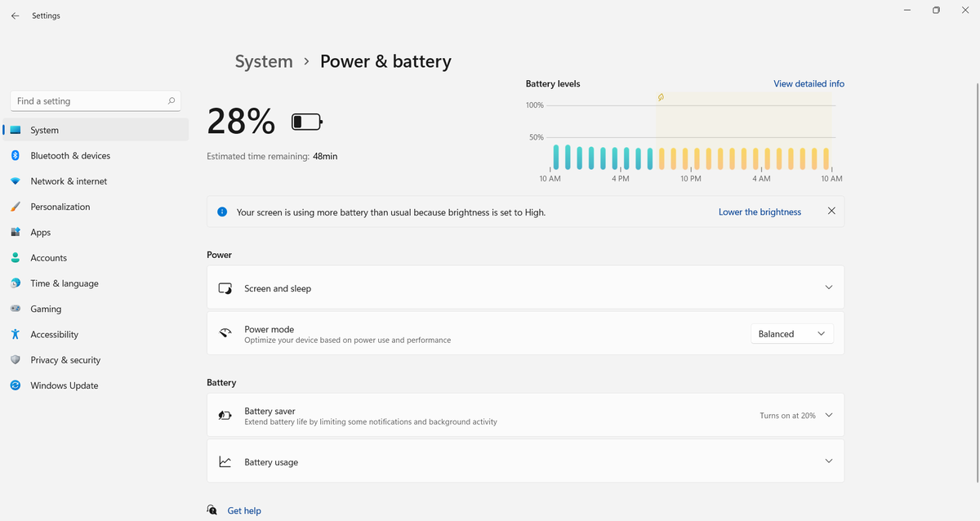This screenshot has width=980, height=521.
Task: Expand the Screen and sleep section
Action: point(828,287)
